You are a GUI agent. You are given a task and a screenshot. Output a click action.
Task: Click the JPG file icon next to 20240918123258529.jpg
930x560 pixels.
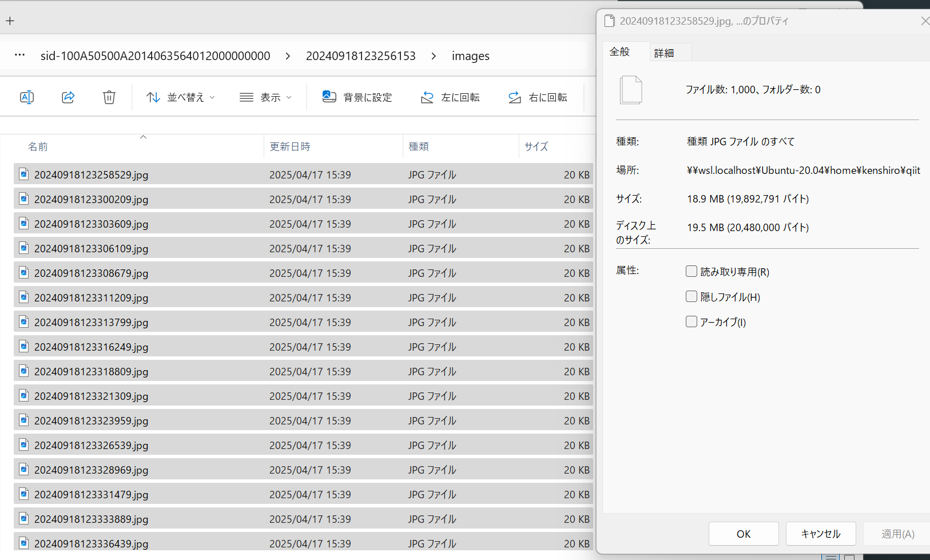pyautogui.click(x=23, y=174)
